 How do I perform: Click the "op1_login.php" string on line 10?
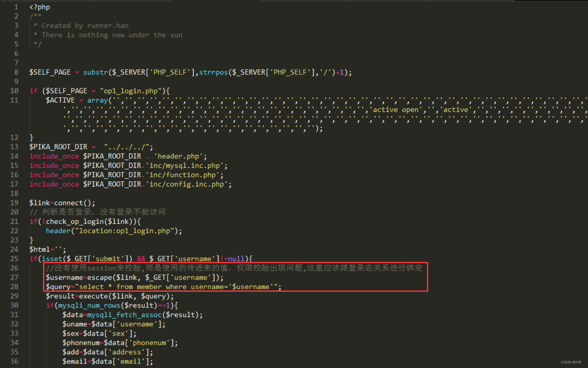tap(130, 91)
